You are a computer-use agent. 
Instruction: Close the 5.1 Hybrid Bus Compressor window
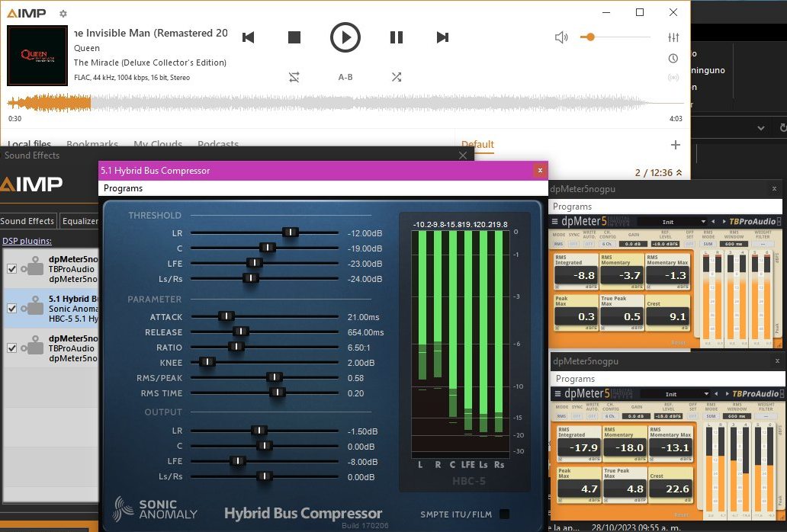coord(540,171)
